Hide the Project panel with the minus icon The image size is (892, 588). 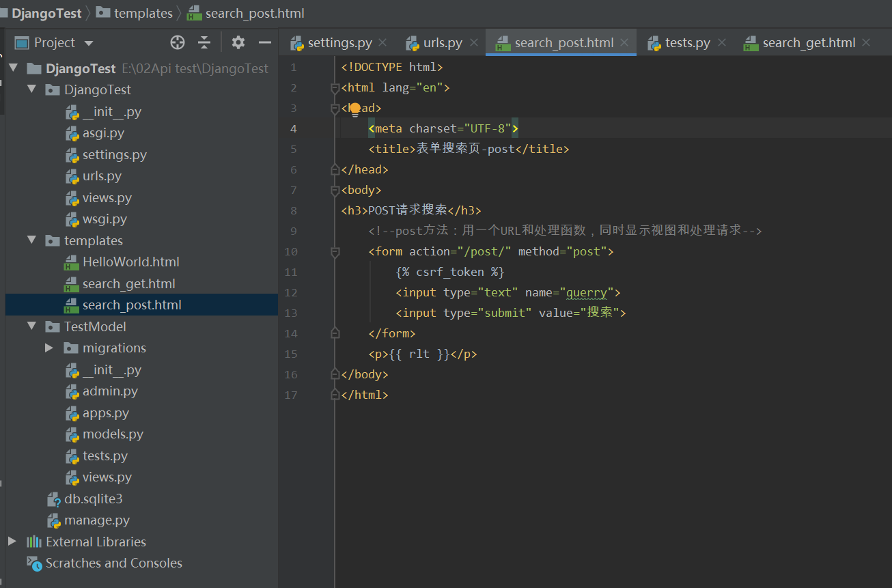click(265, 42)
